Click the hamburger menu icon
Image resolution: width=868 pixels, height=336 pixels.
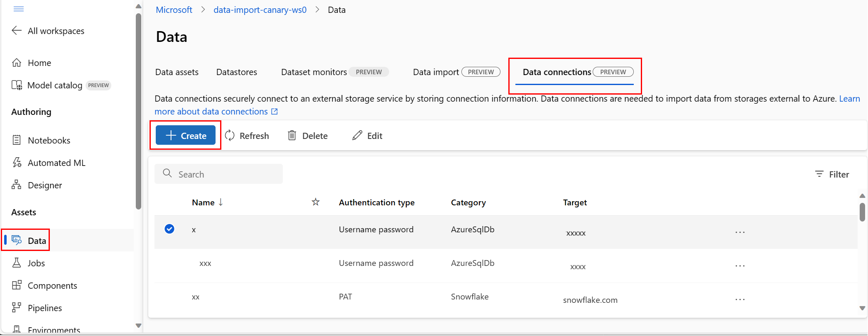pyautogui.click(x=19, y=9)
